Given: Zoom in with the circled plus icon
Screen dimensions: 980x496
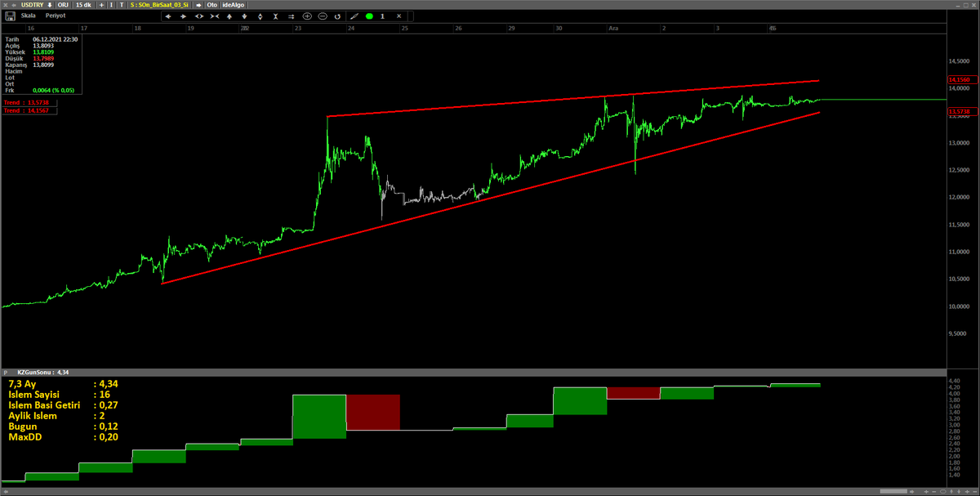Looking at the screenshot, I should (x=307, y=16).
